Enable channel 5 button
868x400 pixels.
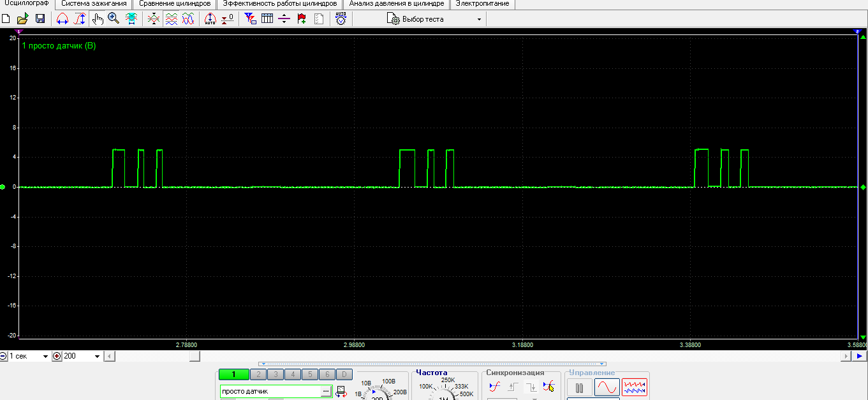tap(310, 374)
